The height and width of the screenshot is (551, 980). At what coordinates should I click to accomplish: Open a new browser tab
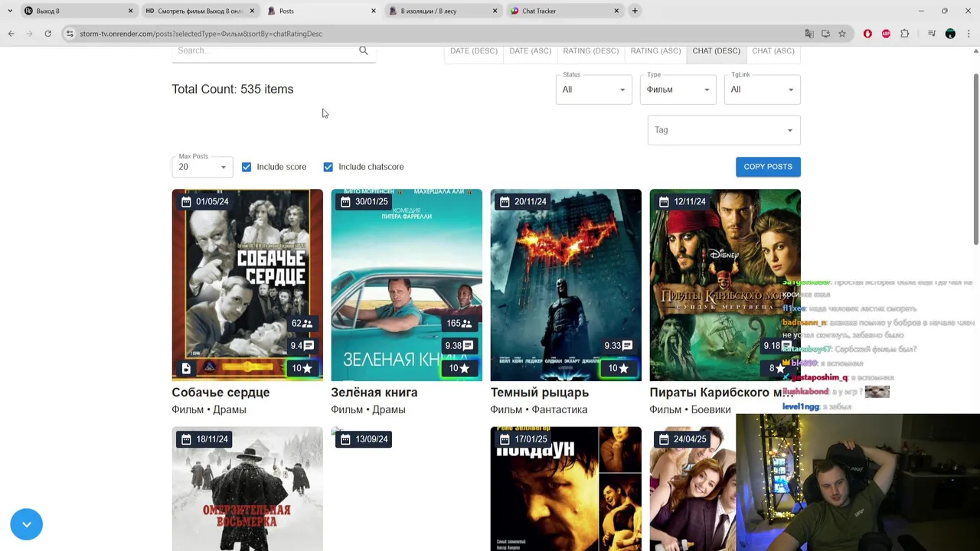point(635,11)
